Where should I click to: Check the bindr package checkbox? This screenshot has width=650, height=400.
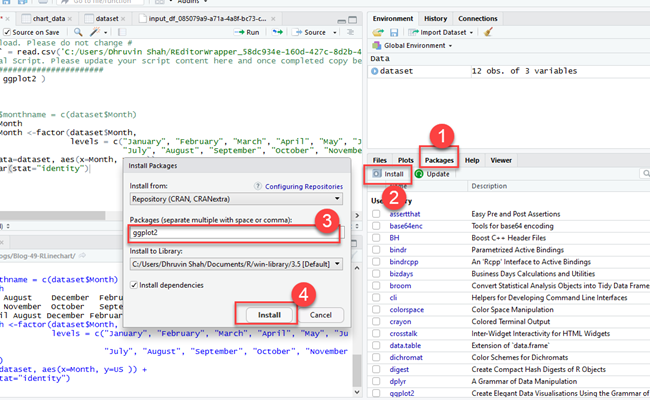coord(376,250)
